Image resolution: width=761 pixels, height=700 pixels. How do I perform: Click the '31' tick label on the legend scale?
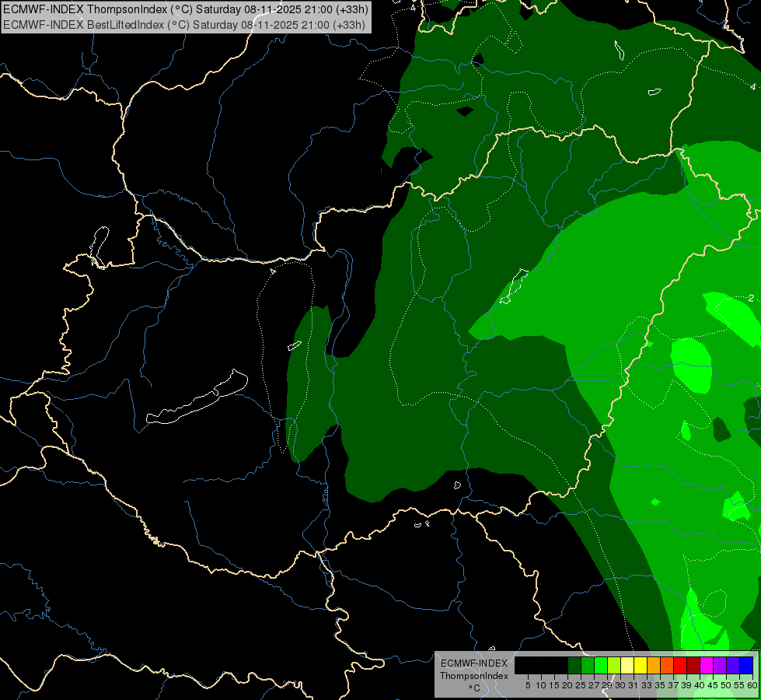634,685
